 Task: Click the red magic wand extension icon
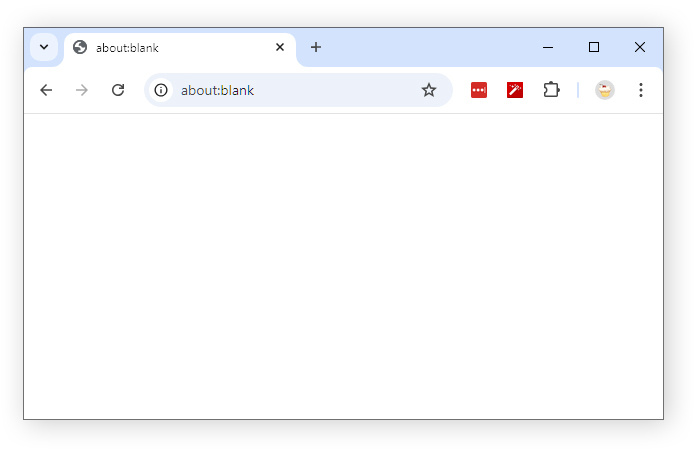[x=515, y=90]
